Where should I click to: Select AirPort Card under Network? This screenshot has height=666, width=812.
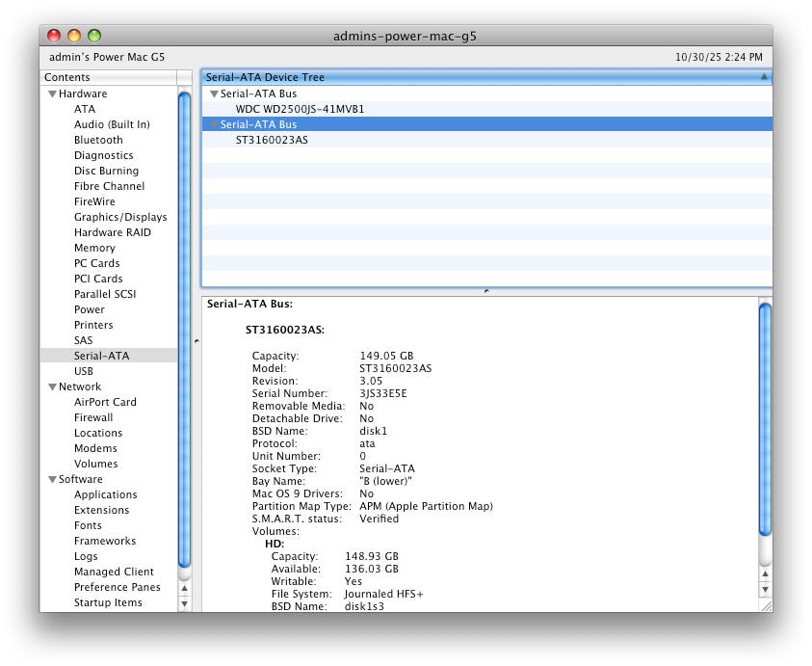tap(105, 403)
